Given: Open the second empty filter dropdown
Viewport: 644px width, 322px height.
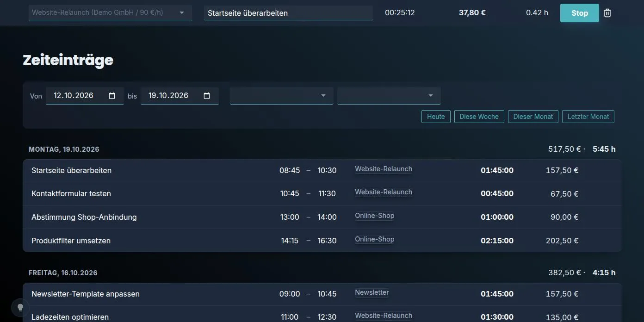Looking at the screenshot, I should pos(389,95).
